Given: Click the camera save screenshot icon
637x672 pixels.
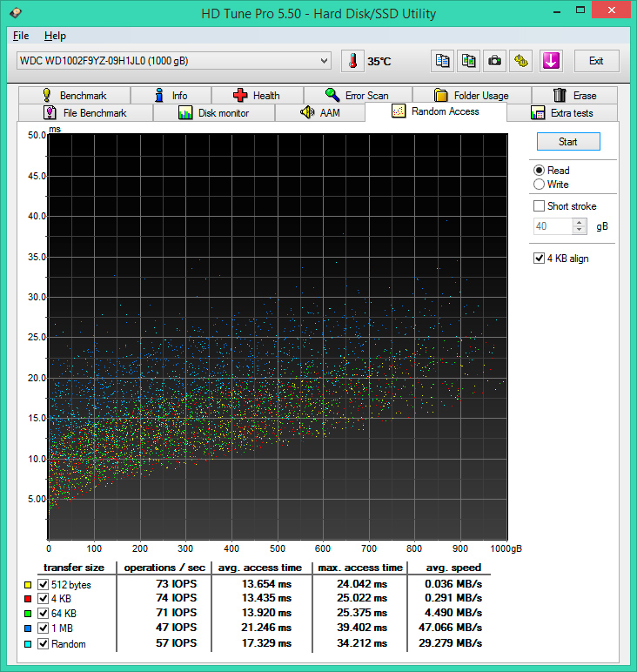Looking at the screenshot, I should coord(494,61).
